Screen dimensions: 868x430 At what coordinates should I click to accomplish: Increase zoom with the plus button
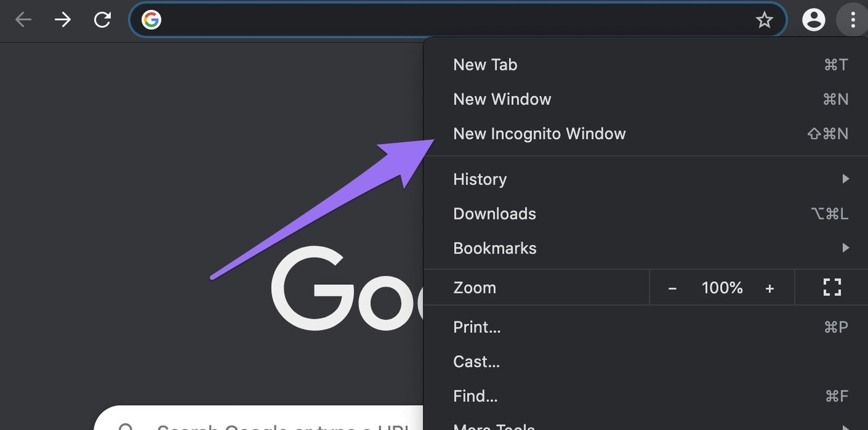[x=769, y=288]
